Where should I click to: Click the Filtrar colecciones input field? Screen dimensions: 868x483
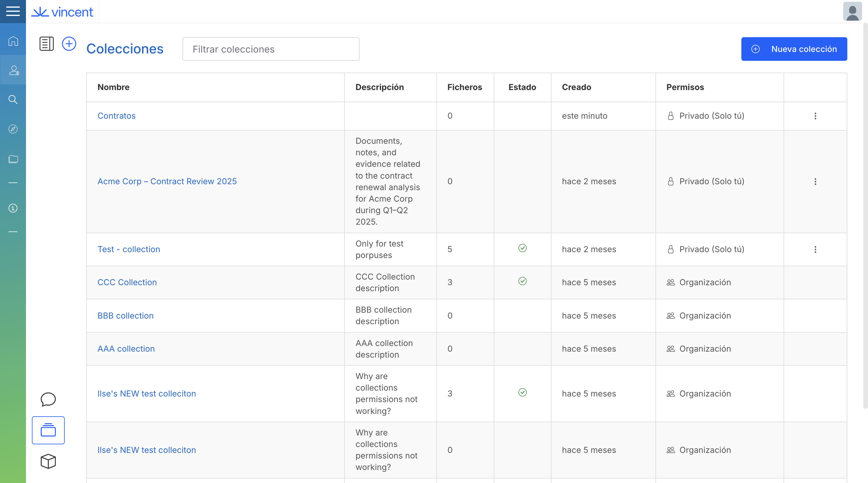pyautogui.click(x=270, y=49)
